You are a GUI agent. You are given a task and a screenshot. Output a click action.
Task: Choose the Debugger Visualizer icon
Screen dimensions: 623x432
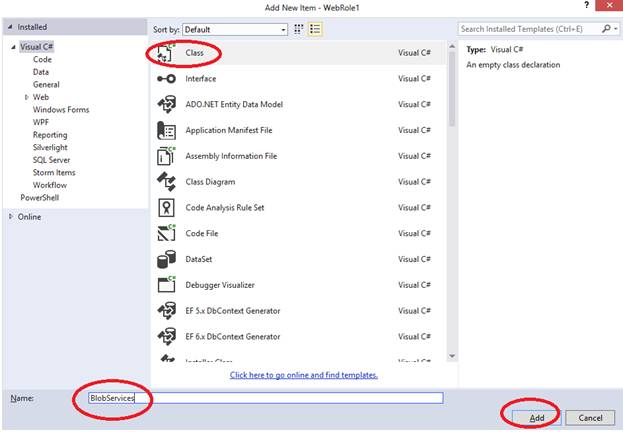click(x=166, y=285)
